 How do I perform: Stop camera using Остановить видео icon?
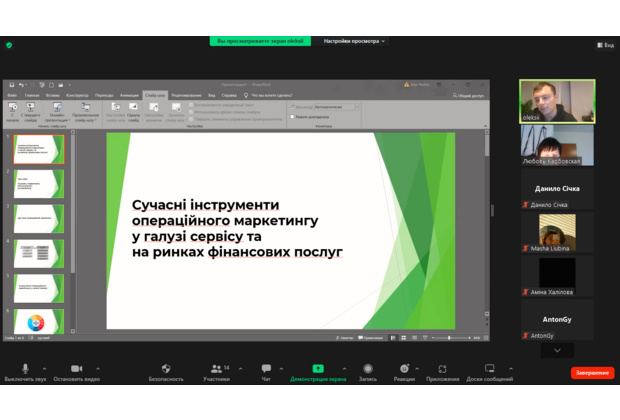[x=77, y=369]
